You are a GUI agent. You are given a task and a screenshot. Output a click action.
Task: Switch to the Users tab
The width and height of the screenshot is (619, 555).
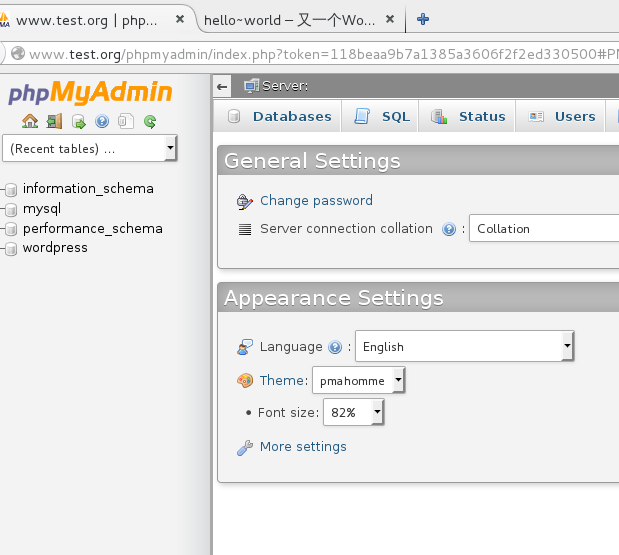[x=561, y=116]
